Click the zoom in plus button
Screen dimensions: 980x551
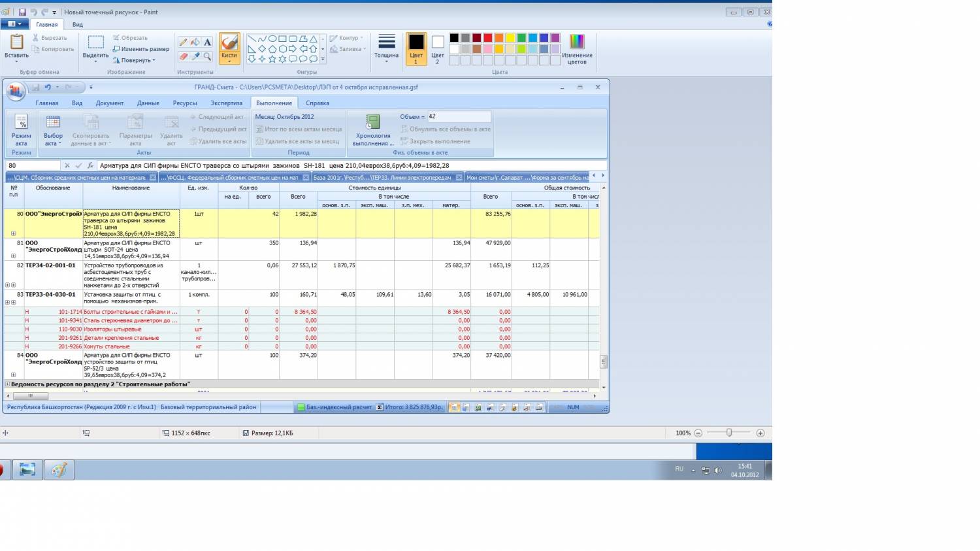tap(760, 433)
